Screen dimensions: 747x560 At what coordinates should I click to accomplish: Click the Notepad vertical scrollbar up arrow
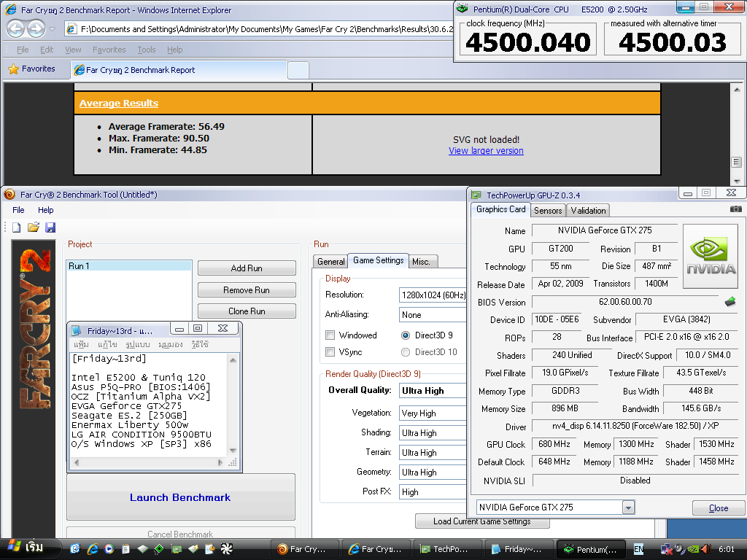pos(233,360)
